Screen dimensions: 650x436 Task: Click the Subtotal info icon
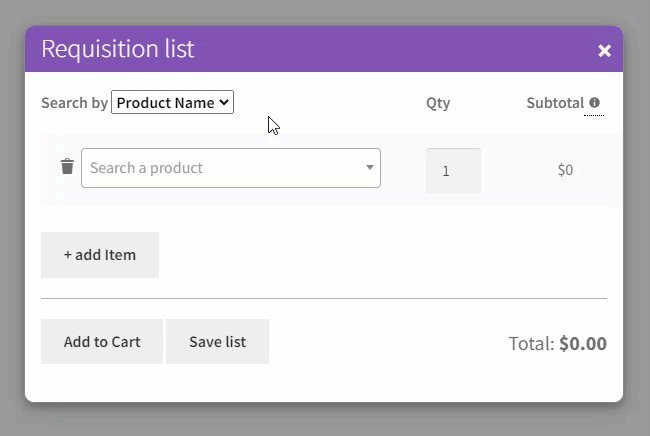(x=594, y=102)
